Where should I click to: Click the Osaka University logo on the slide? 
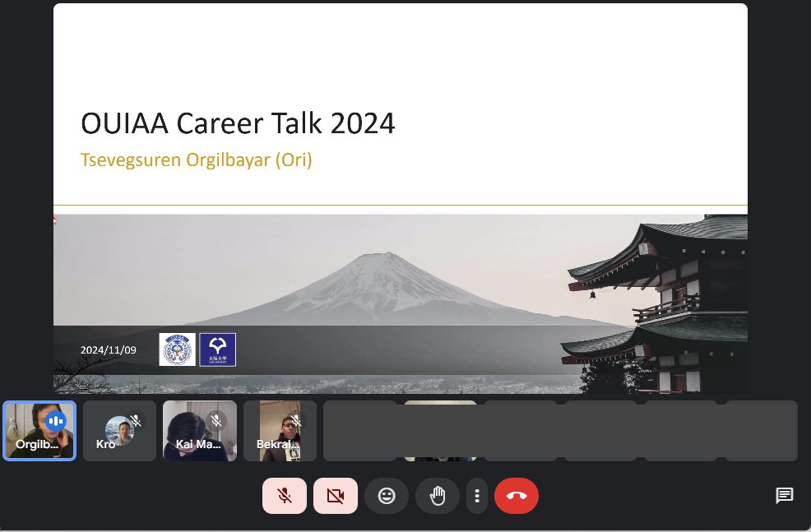point(218,349)
